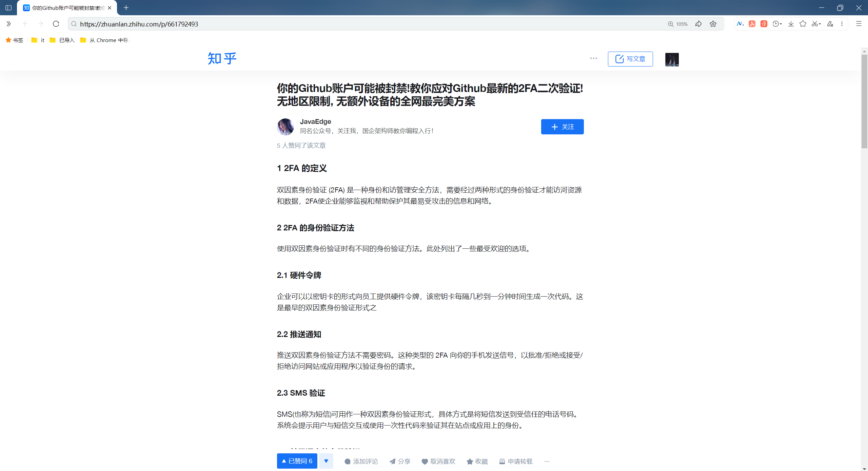The width and height of the screenshot is (868, 471).
Task: Open JavaEdge author avatar
Action: tap(285, 127)
